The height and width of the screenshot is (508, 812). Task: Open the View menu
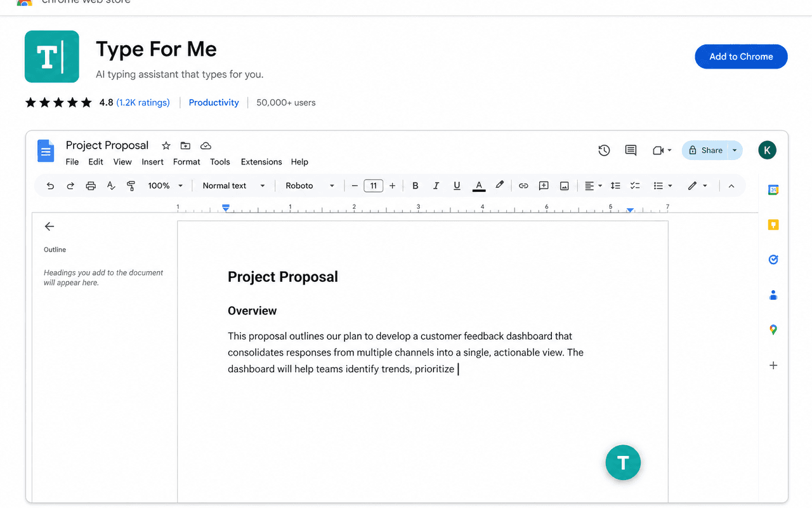122,162
